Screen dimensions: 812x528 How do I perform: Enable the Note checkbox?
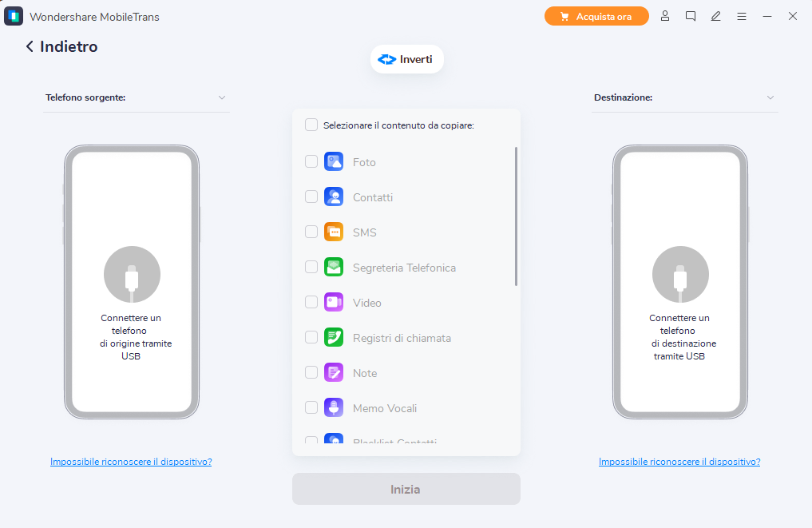(311, 373)
